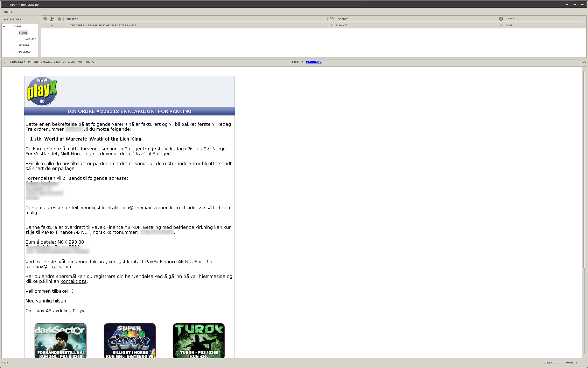Collapse the Mail account tree node
The height and width of the screenshot is (368, 588).
click(x=4, y=27)
